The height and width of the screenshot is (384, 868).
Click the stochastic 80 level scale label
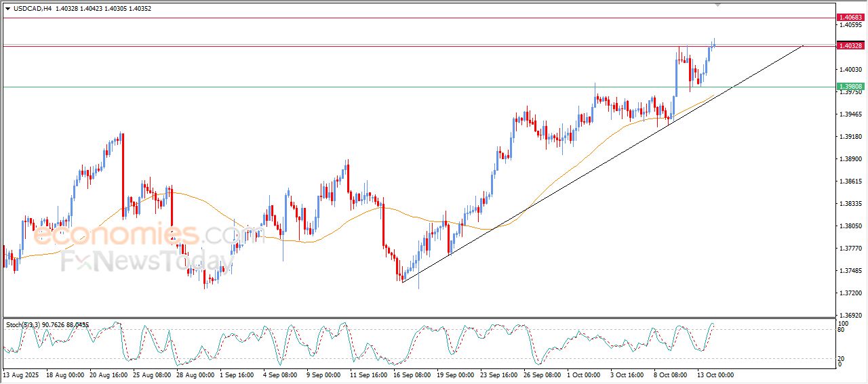[x=842, y=330]
